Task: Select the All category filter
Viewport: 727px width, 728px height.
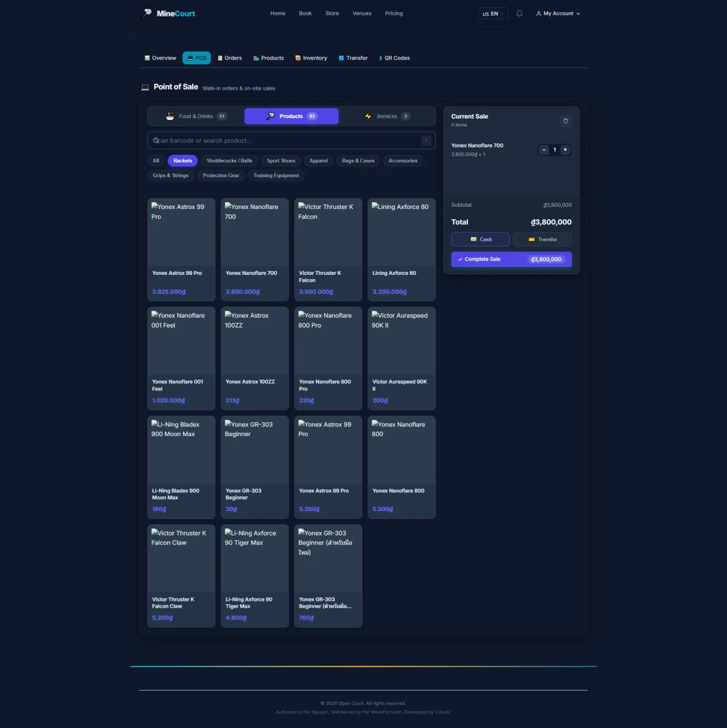Action: click(x=156, y=161)
